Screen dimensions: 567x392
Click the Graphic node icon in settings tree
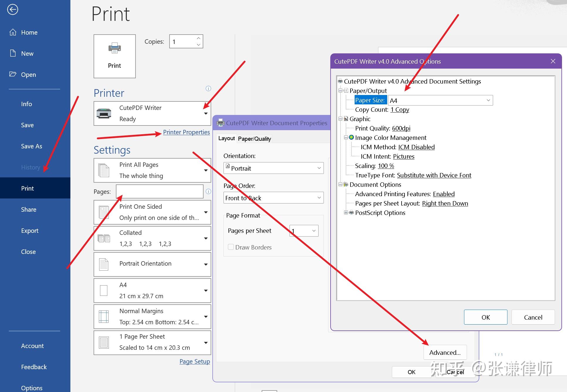coord(346,119)
